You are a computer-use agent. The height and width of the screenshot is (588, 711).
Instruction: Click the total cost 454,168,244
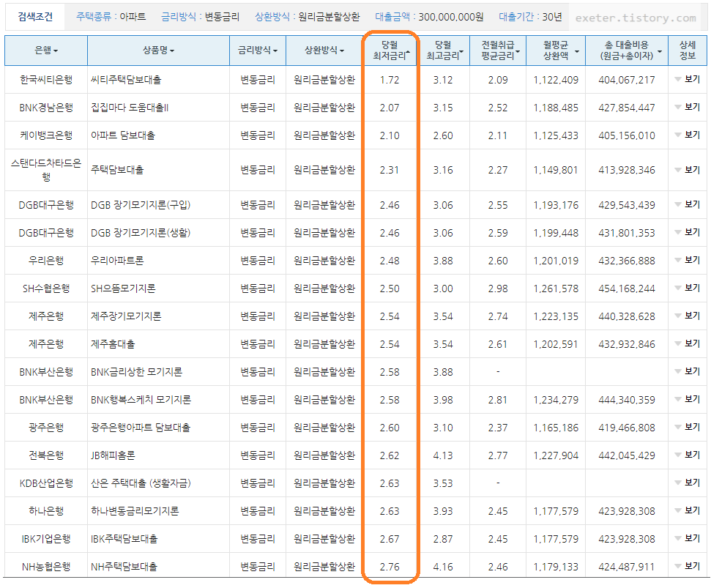pos(627,289)
